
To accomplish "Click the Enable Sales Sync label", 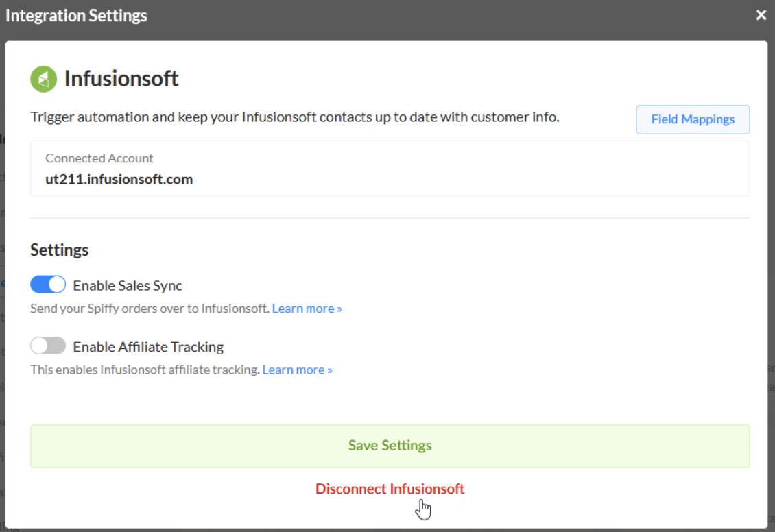I will coord(128,285).
